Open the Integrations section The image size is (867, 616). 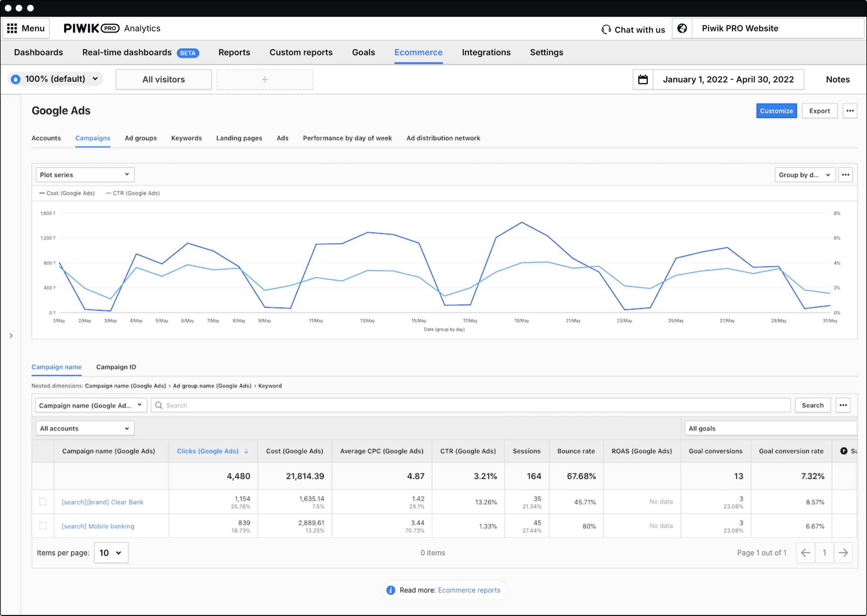click(x=486, y=52)
